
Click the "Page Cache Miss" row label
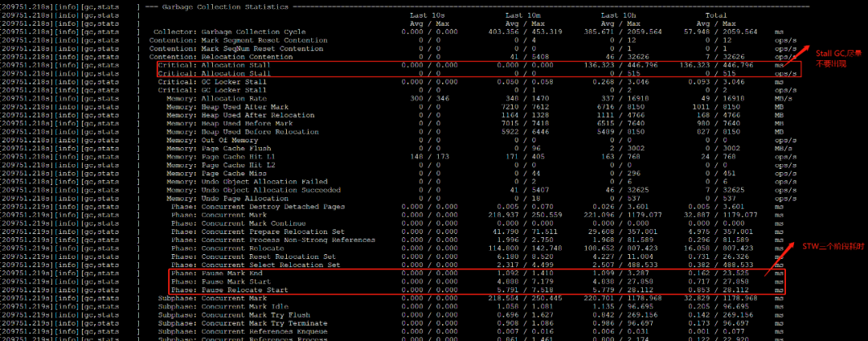pyautogui.click(x=234, y=173)
